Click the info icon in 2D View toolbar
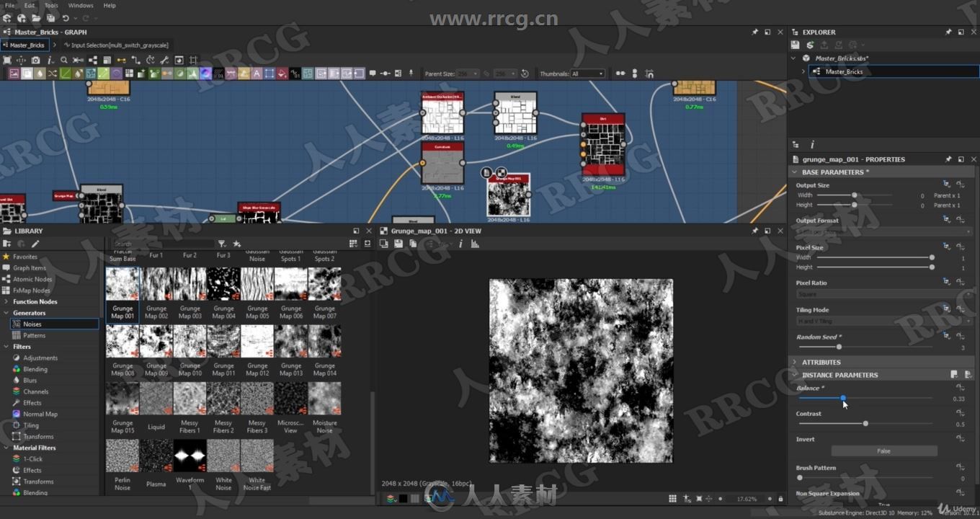Screen dimensions: 980x519 (461, 244)
